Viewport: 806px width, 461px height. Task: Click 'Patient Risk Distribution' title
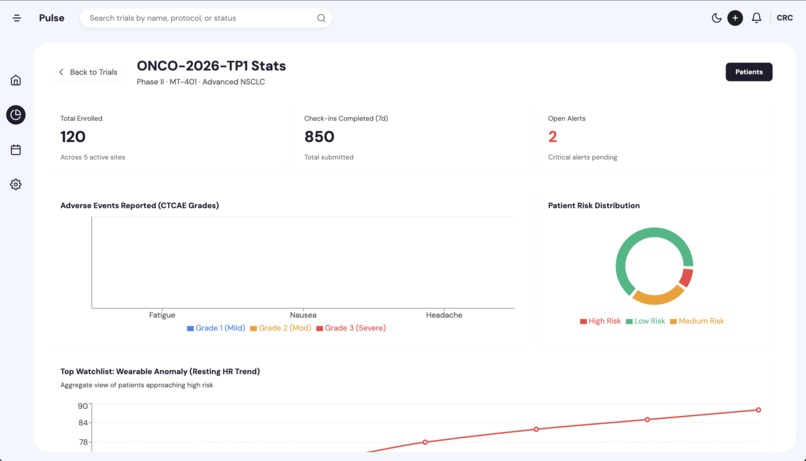pos(594,206)
